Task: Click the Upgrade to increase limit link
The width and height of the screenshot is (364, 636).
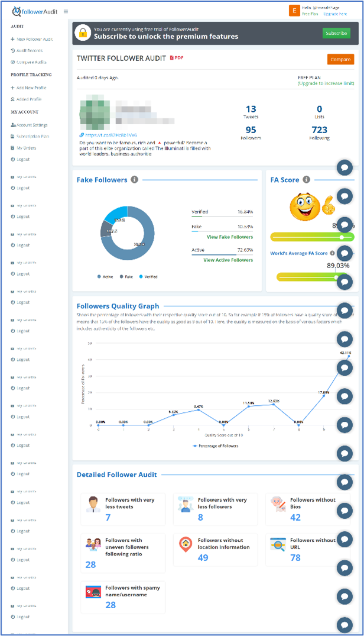Action: point(326,83)
